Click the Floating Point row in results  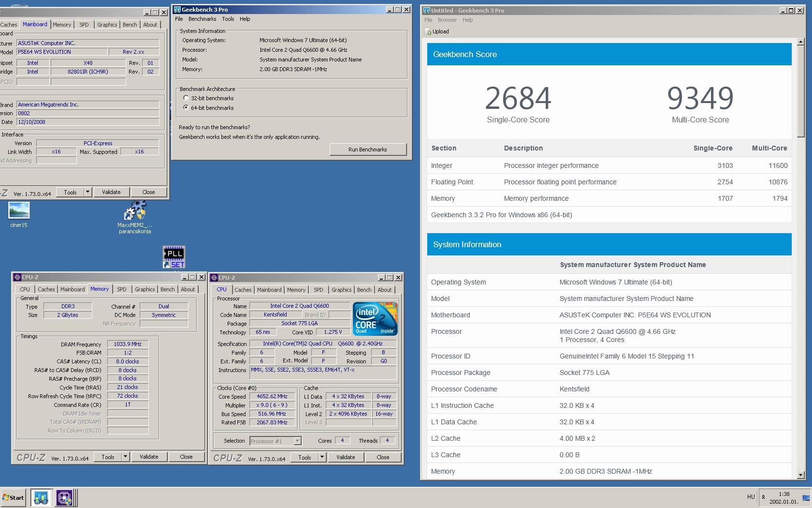[x=609, y=182]
